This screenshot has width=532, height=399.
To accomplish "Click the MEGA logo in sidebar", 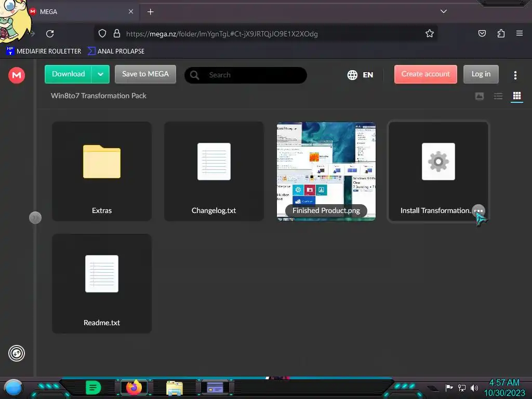I will (x=17, y=75).
